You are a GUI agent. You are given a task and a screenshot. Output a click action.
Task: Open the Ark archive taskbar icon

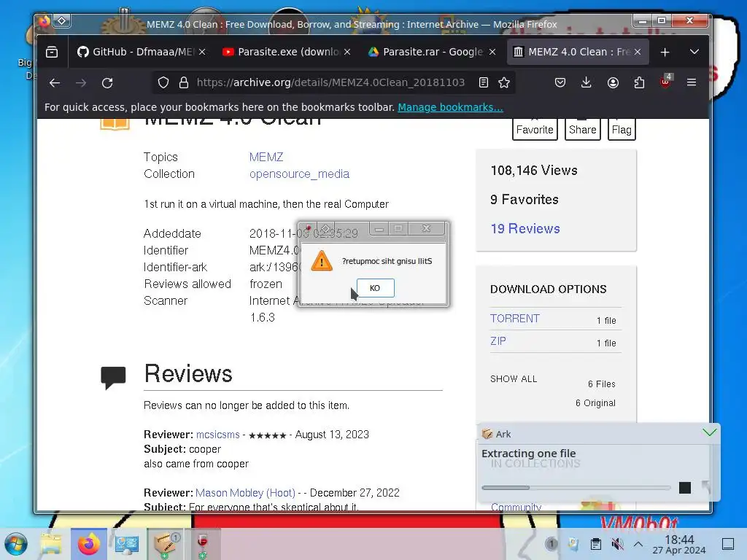pos(166,544)
